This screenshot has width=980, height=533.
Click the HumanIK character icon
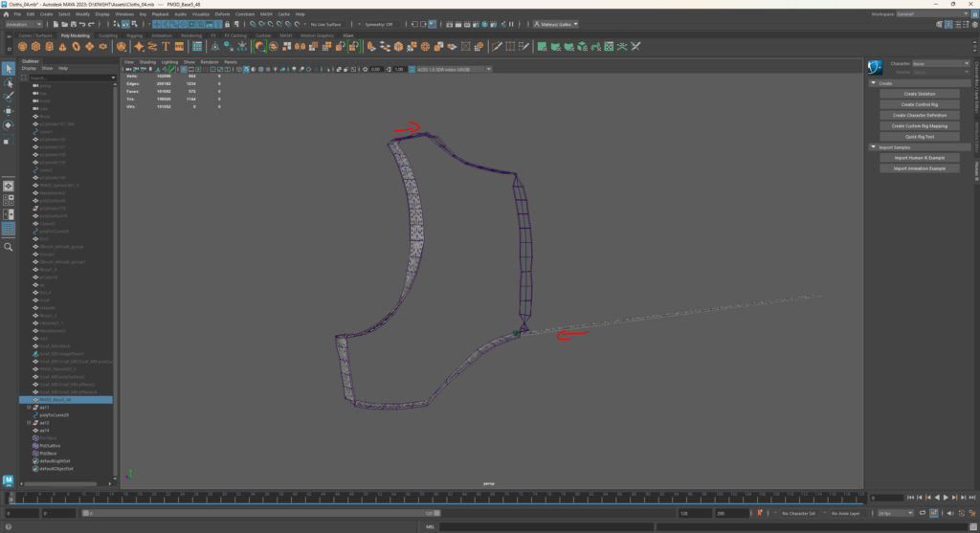(875, 67)
